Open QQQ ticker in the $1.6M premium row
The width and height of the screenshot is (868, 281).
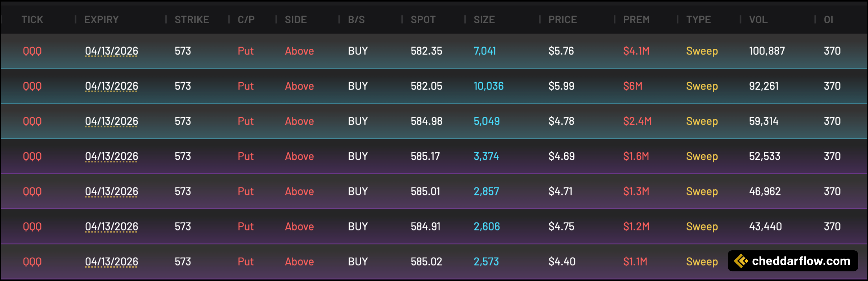pyautogui.click(x=32, y=156)
